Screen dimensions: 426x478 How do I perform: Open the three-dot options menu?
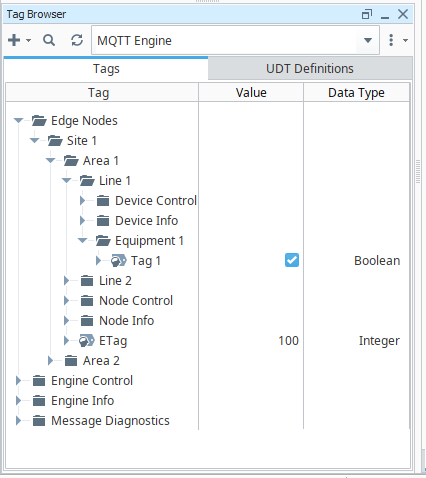(x=391, y=40)
